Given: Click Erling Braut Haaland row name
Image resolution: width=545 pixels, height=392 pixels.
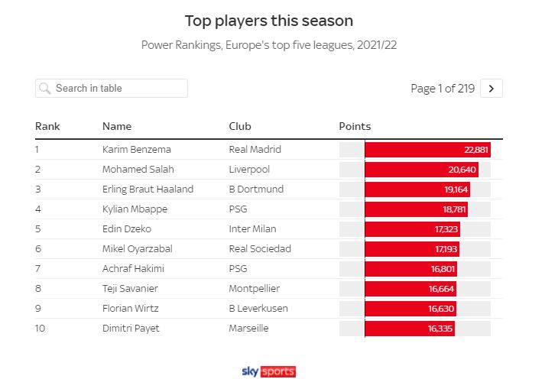Looking at the screenshot, I should click(x=148, y=190).
